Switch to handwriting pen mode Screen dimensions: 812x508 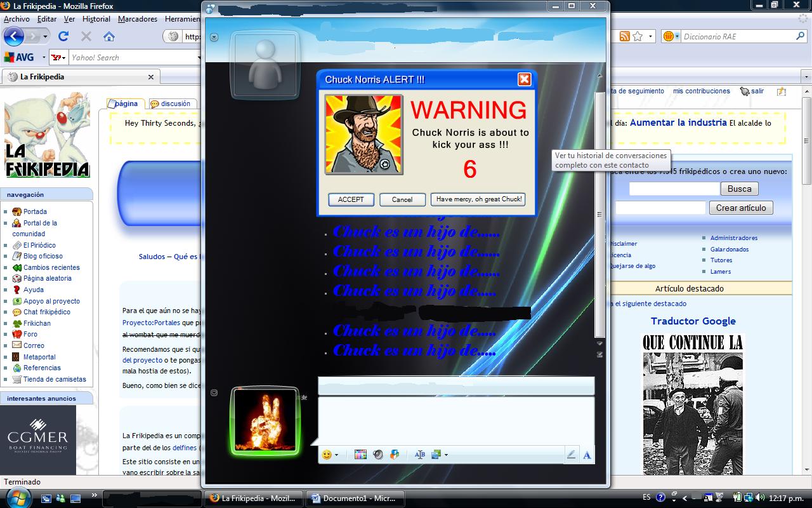pos(571,455)
